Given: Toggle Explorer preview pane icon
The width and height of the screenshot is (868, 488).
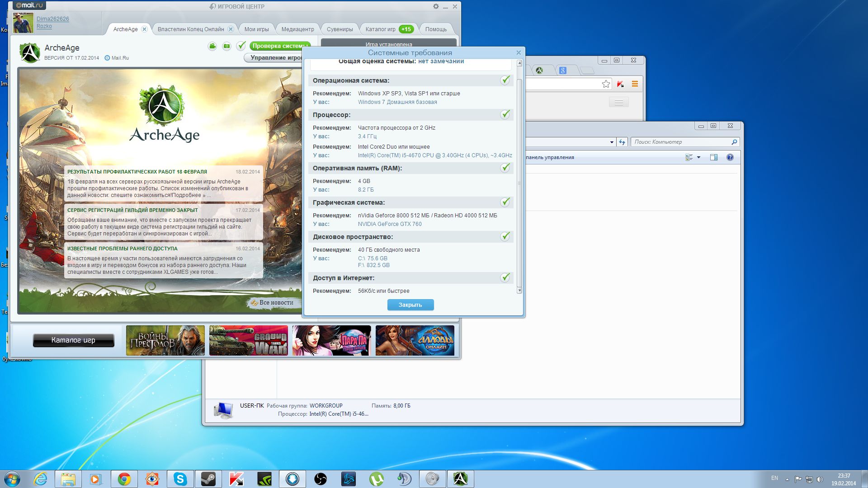Looking at the screenshot, I should pyautogui.click(x=714, y=157).
